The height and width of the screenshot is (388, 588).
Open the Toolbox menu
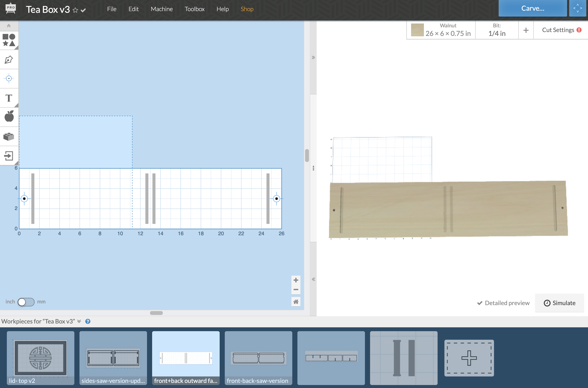pos(194,9)
